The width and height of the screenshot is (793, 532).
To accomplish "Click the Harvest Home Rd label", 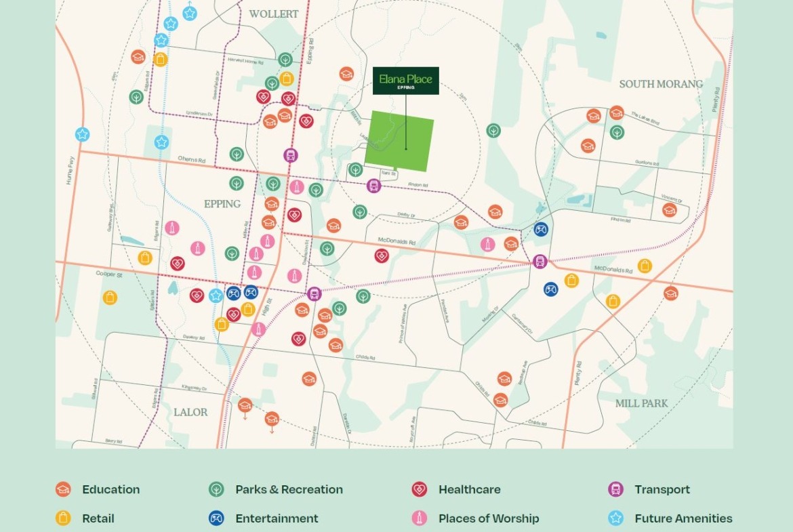I will [x=245, y=61].
